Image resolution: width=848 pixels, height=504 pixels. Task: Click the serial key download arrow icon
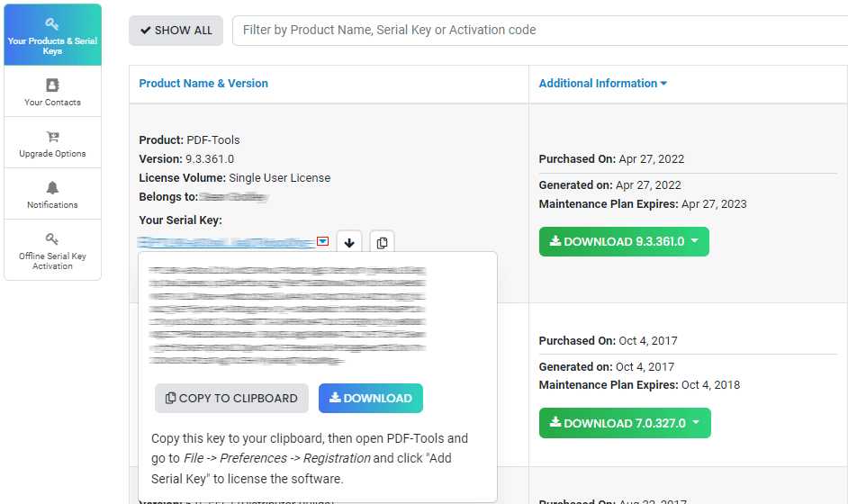tap(349, 242)
